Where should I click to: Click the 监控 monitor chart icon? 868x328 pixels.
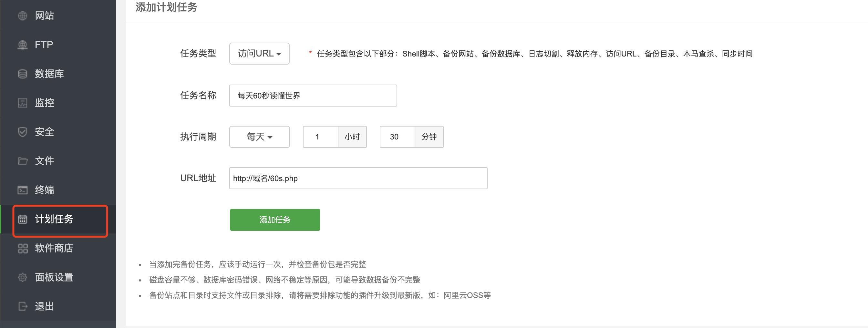(23, 103)
